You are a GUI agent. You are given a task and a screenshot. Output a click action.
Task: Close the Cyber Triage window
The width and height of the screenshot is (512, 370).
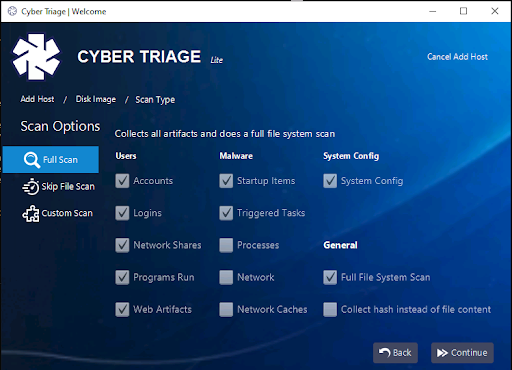495,11
